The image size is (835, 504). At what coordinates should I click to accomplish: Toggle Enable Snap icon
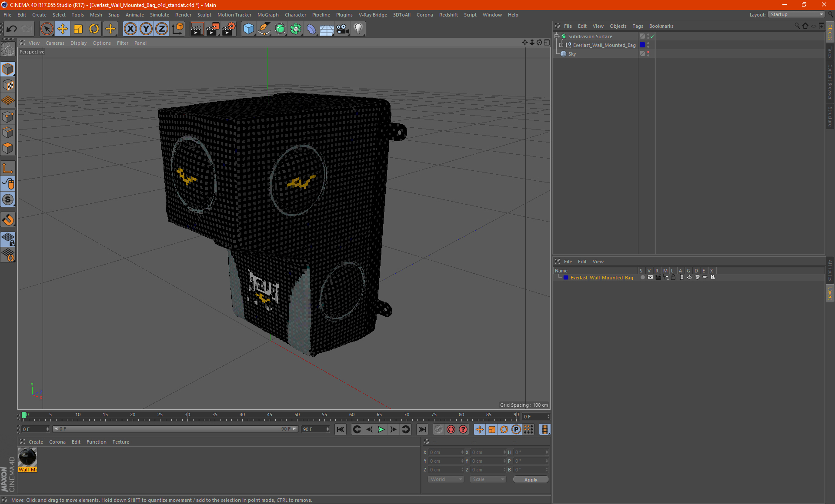(x=8, y=220)
